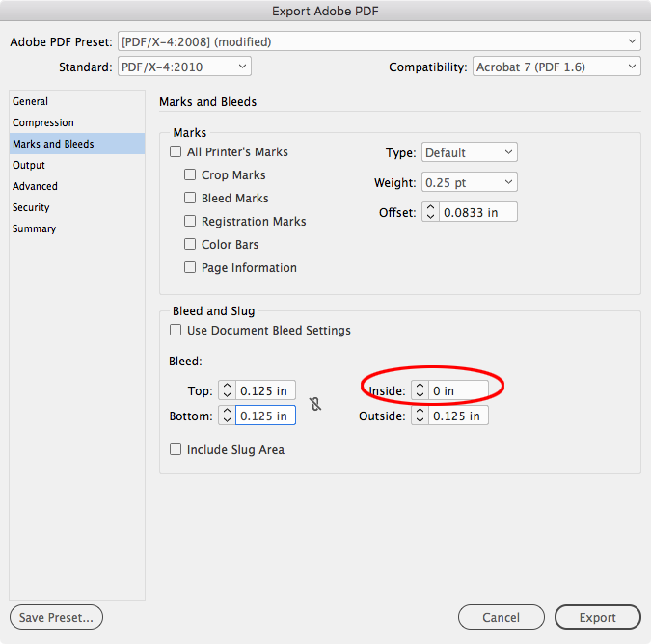Click the Bottom bleed value field
The width and height of the screenshot is (651, 644).
coord(265,416)
